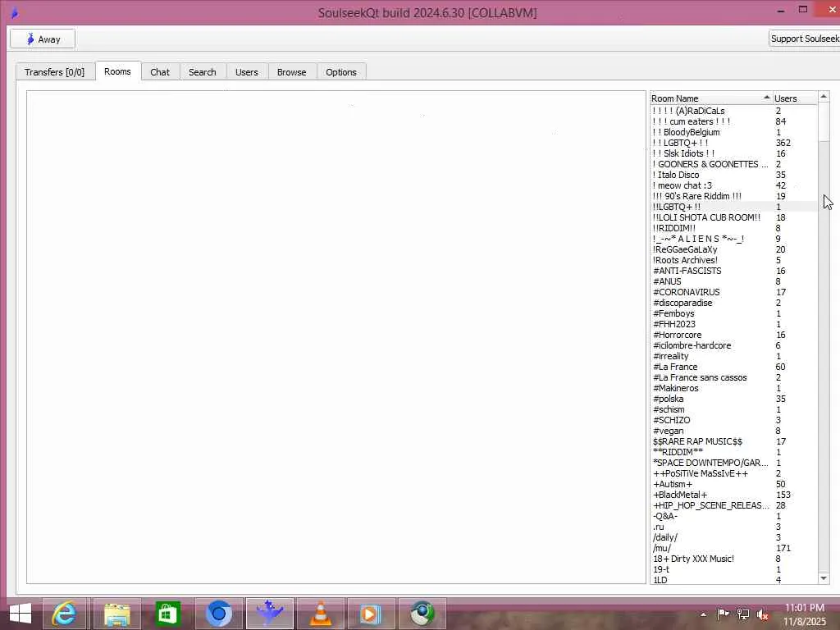Sort by the Room Name column header

(x=711, y=98)
